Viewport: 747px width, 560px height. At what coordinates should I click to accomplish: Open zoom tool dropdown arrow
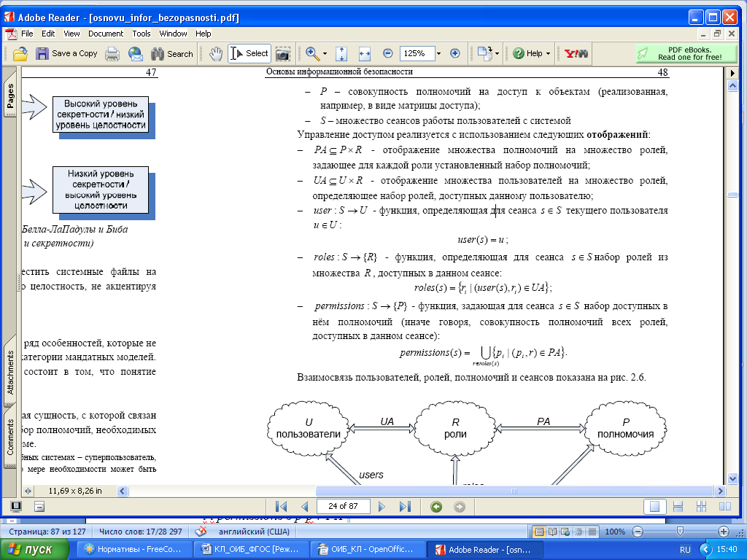[325, 54]
